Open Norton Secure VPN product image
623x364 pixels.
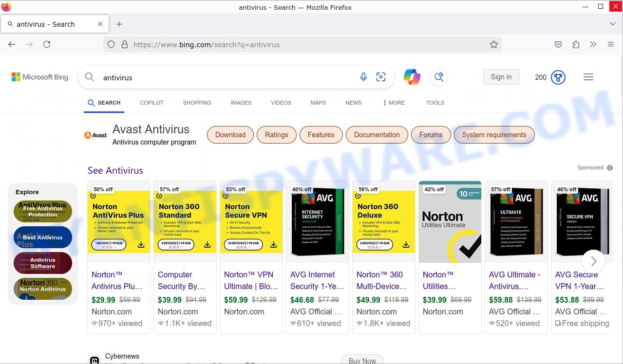point(251,222)
